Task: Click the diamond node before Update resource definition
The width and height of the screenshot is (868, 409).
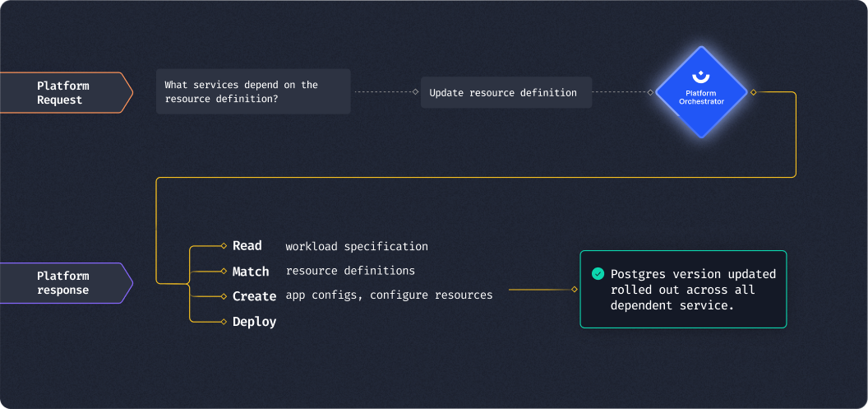Action: (x=415, y=92)
